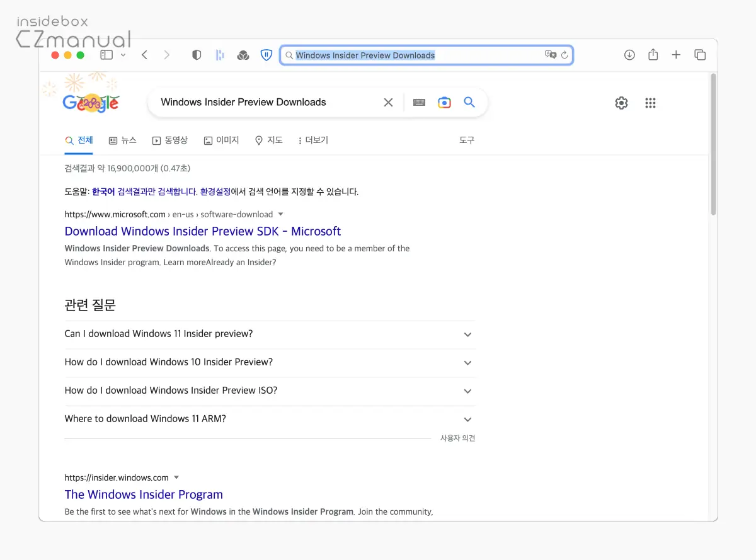This screenshot has width=756, height=560.
Task: Open a new tab with plus icon
Action: click(676, 55)
